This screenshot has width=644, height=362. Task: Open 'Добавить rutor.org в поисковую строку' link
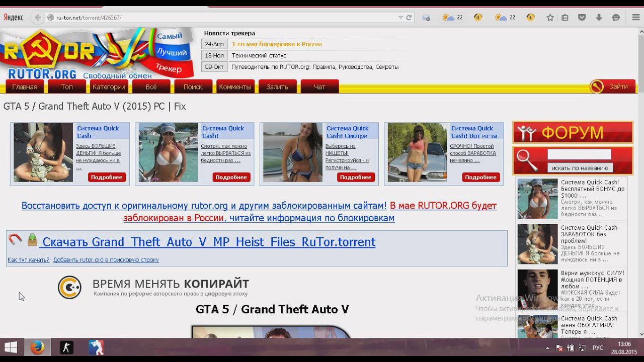tap(106, 260)
